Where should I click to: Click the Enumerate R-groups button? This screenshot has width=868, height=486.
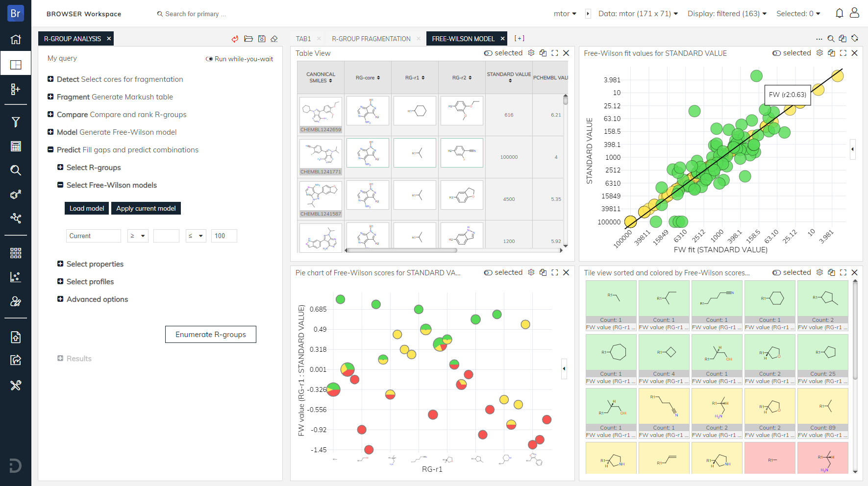click(210, 334)
